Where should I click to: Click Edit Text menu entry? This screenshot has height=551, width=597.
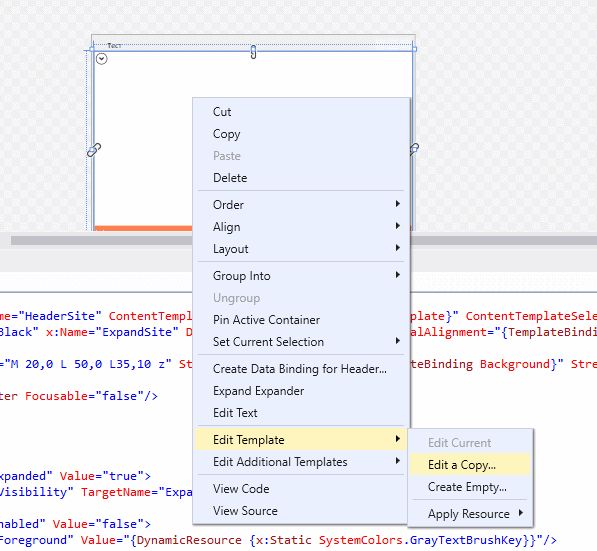pos(301,413)
